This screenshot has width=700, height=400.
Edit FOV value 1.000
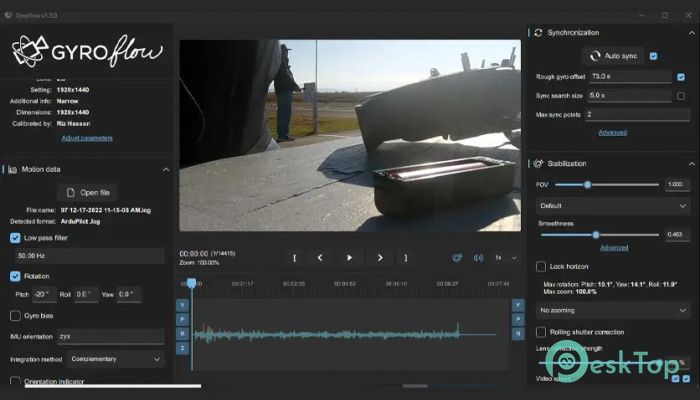tap(677, 184)
